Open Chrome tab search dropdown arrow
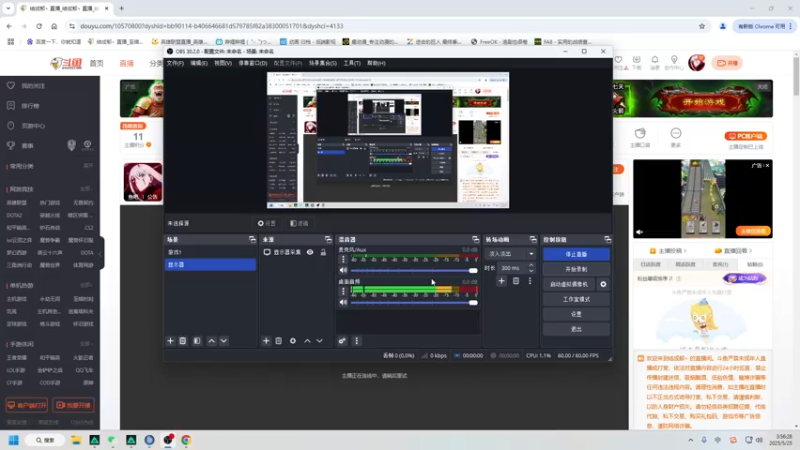The width and height of the screenshot is (800, 450). point(8,8)
